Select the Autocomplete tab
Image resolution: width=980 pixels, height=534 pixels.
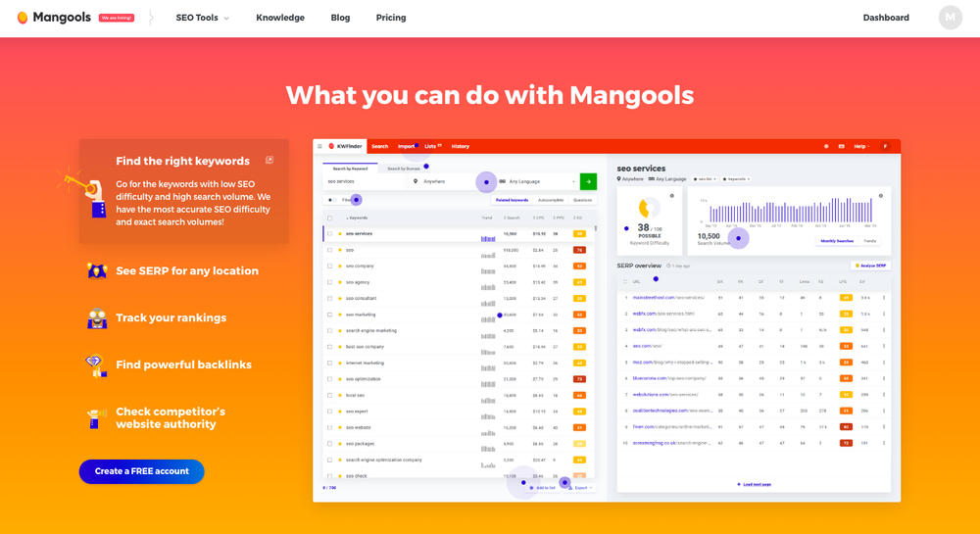pos(551,200)
